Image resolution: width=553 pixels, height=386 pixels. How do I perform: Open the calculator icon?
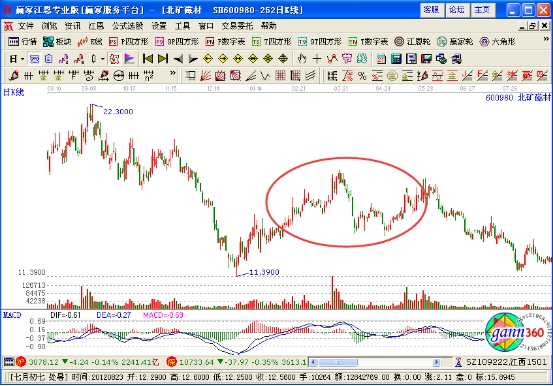396,59
